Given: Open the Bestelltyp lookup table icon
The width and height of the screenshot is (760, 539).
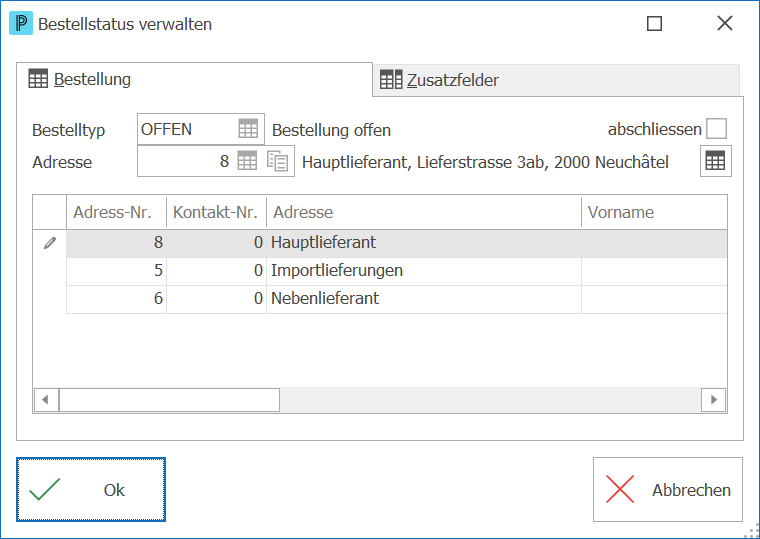Looking at the screenshot, I should click(x=248, y=129).
